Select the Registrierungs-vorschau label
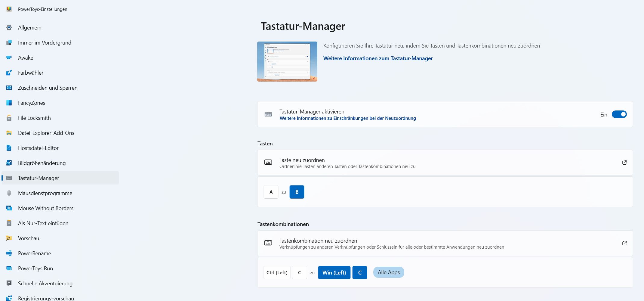The width and height of the screenshot is (644, 301). (46, 298)
